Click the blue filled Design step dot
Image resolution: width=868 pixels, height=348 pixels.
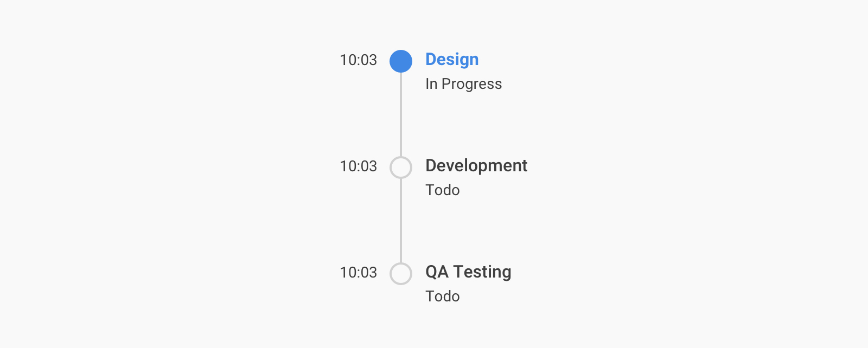click(401, 61)
